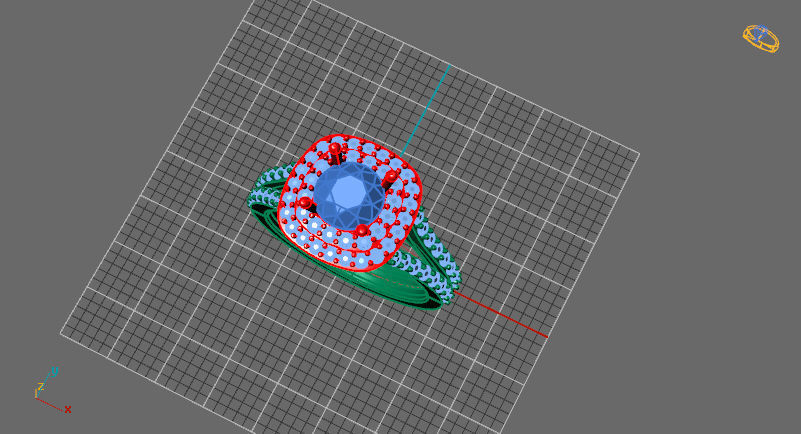
Task: Select the red X axis line on grid
Action: (x=501, y=315)
